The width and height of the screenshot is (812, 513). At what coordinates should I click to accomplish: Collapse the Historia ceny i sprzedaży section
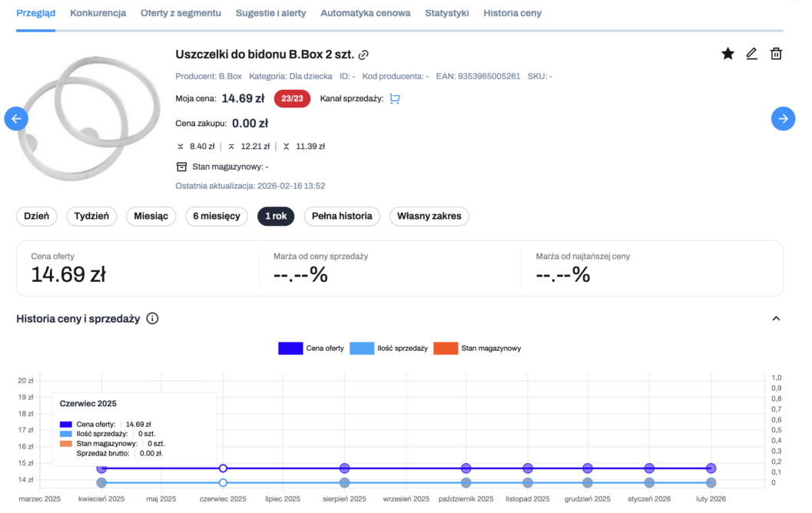click(x=775, y=319)
